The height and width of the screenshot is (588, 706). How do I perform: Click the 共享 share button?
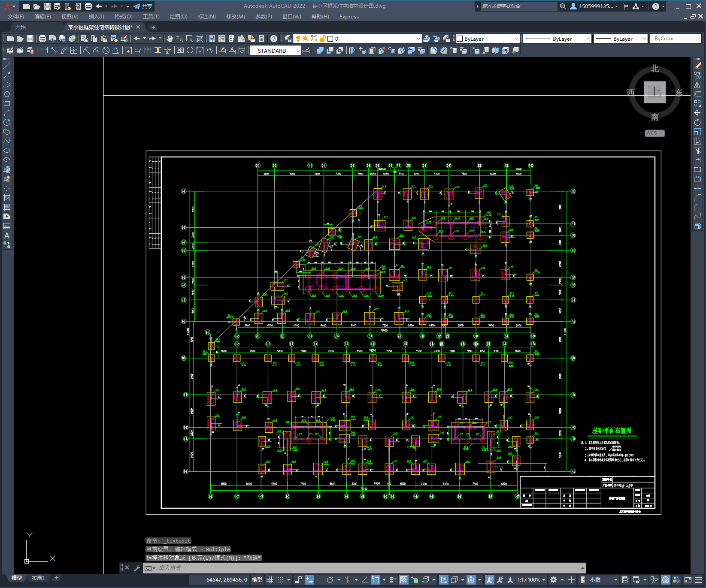143,6
